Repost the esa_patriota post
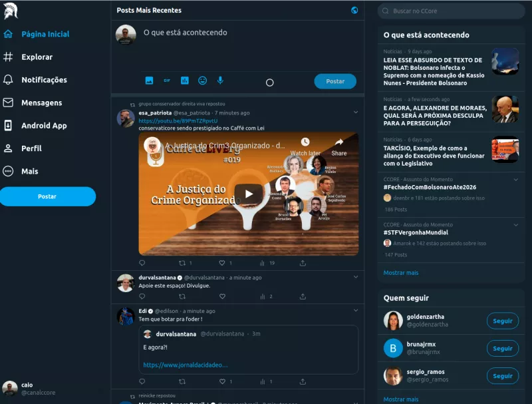This screenshot has width=532, height=404. (182, 263)
